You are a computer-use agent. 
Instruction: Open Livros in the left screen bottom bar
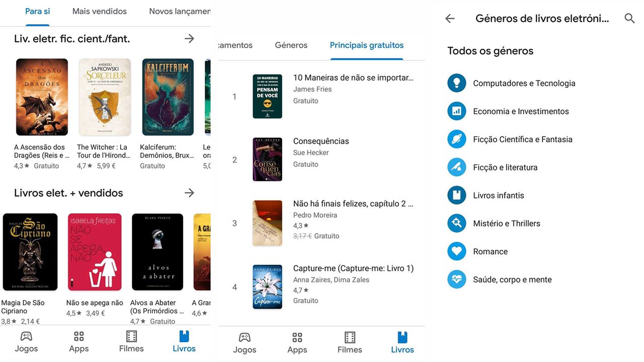184,342
